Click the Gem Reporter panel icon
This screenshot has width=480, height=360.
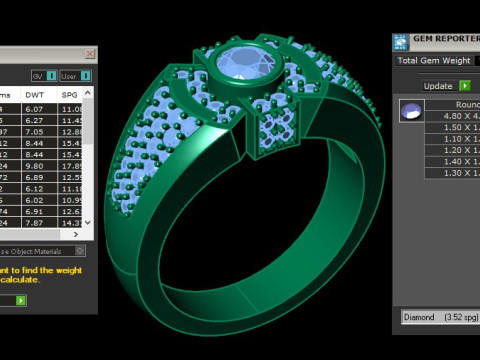(x=401, y=42)
